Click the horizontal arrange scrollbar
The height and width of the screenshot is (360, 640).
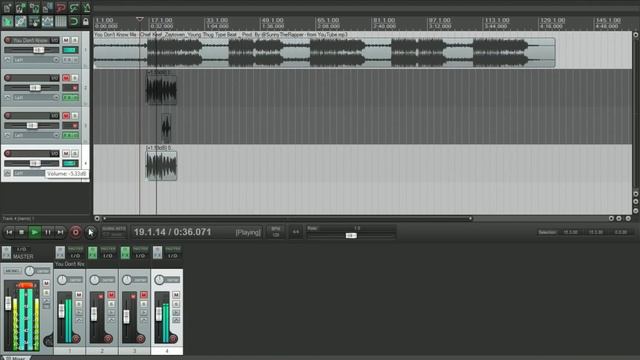[x=286, y=219]
